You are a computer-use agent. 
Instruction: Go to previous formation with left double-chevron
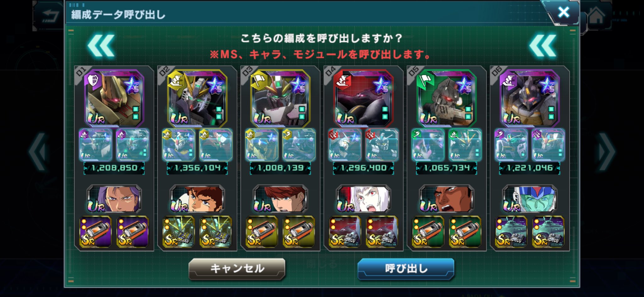tap(101, 46)
